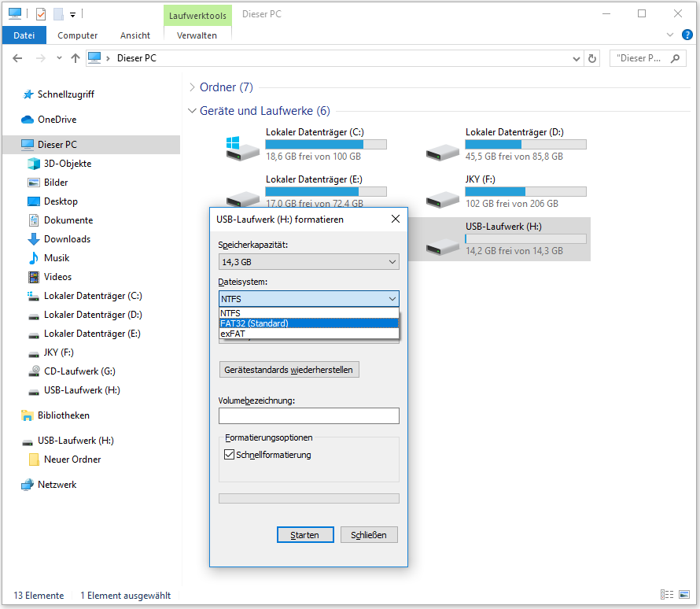
Task: Open Neuer Ordner in the sidebar
Action: [72, 460]
